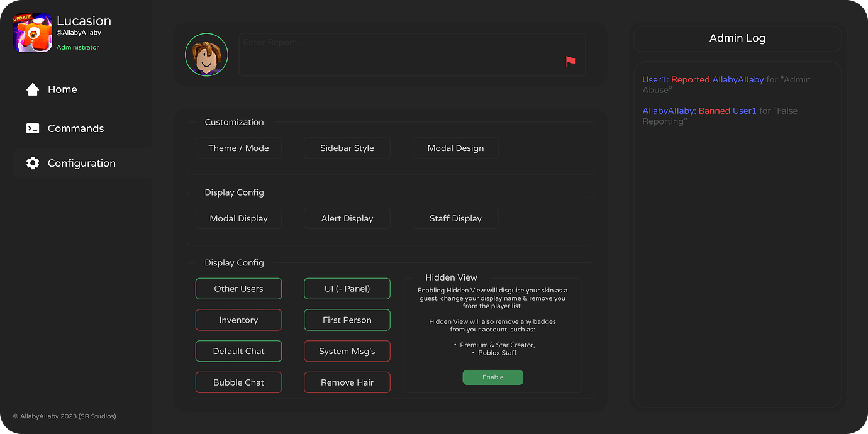Click the Commands terminal icon
This screenshot has height=434, width=868.
(33, 128)
